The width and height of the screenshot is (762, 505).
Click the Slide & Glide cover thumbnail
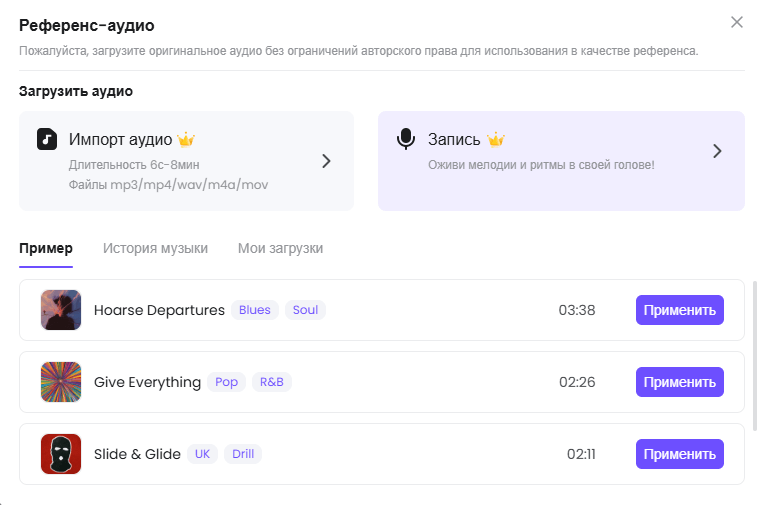pyautogui.click(x=61, y=454)
